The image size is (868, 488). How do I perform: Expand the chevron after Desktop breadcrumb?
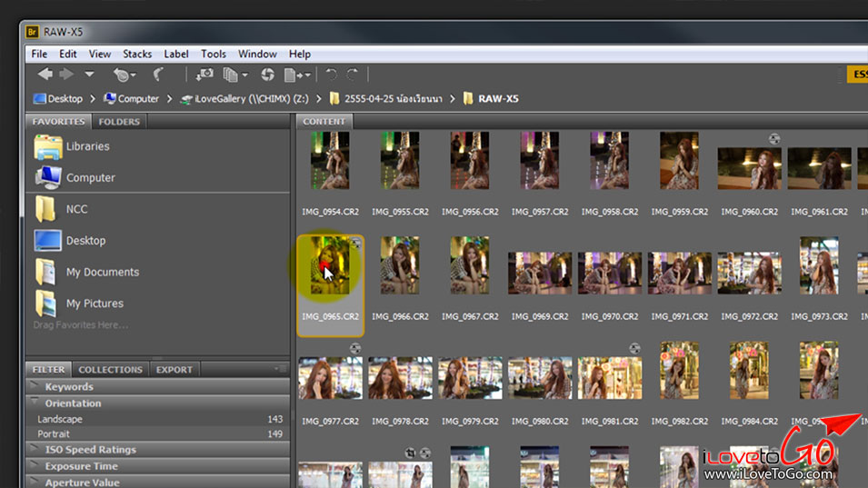pos(93,98)
